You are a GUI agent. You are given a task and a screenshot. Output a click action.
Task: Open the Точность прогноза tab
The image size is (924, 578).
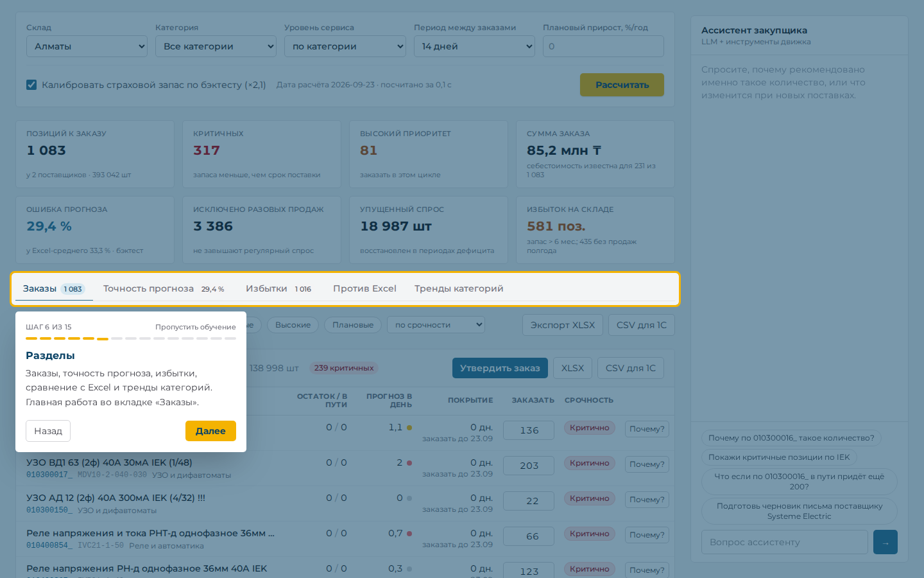click(164, 289)
